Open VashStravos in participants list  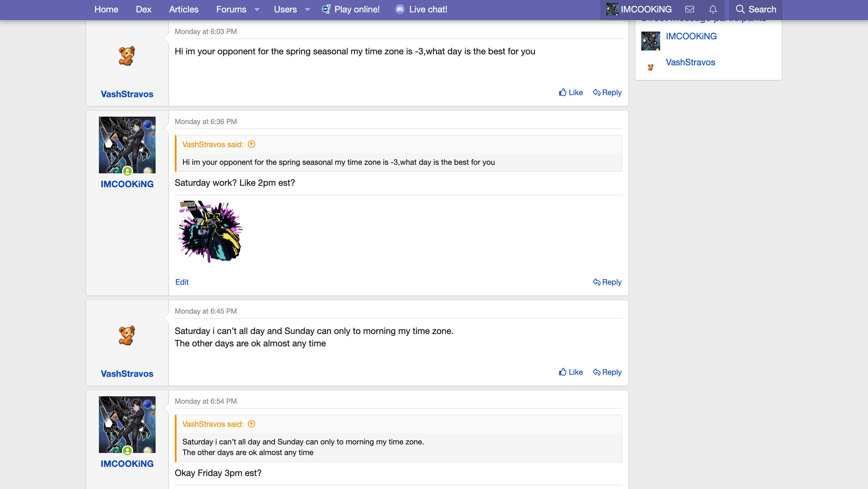690,62
